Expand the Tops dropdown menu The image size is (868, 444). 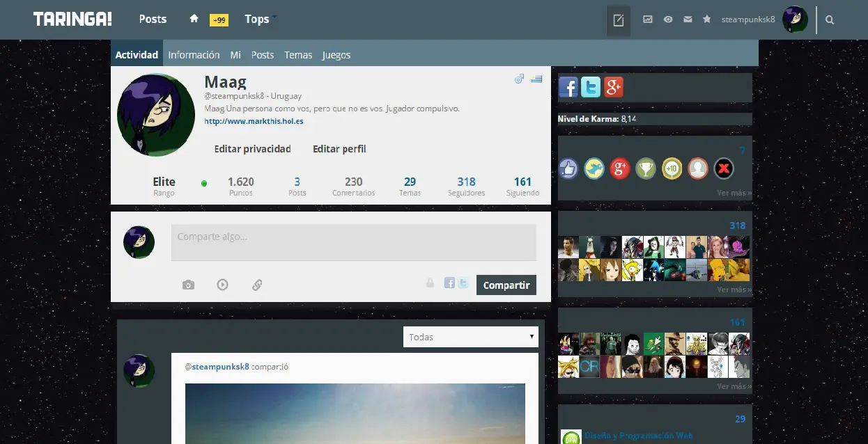261,19
